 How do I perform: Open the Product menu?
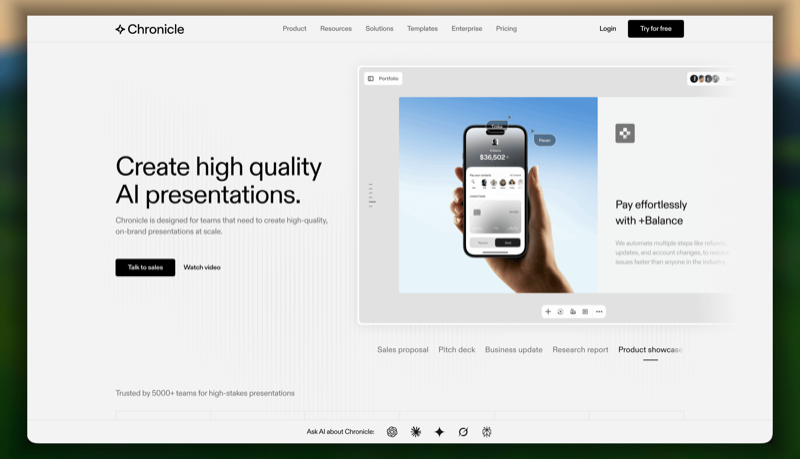(294, 29)
